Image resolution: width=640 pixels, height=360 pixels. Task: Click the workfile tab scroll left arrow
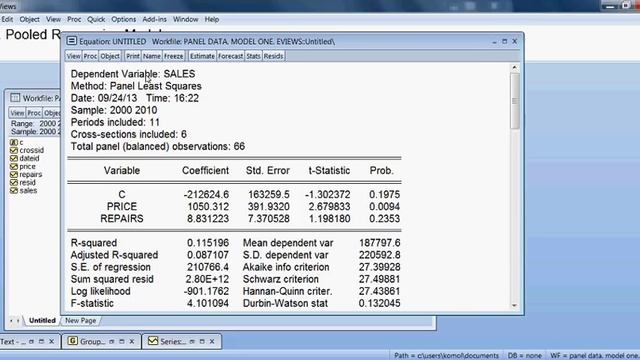(x=11, y=321)
